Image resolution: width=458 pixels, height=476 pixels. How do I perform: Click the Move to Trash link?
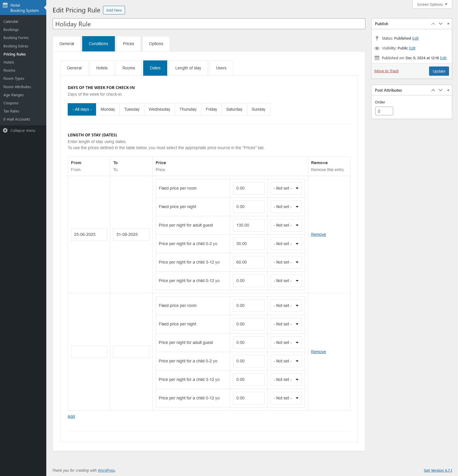point(387,71)
